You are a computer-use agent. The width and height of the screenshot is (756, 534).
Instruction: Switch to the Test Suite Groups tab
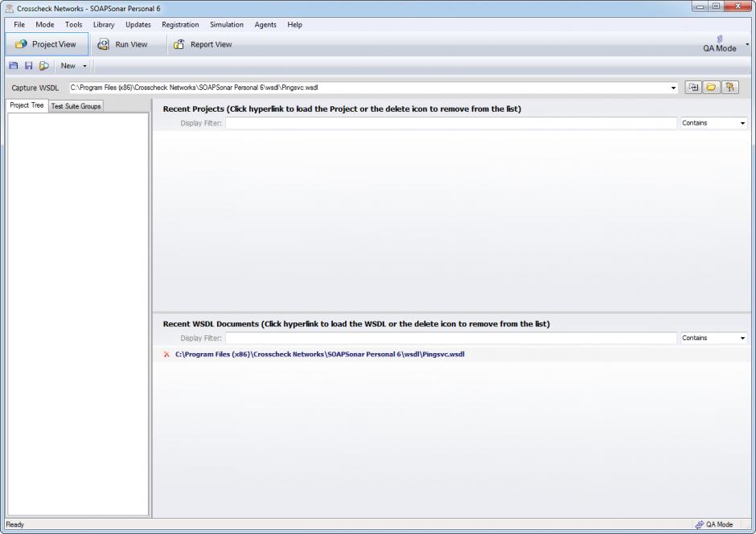[76, 106]
